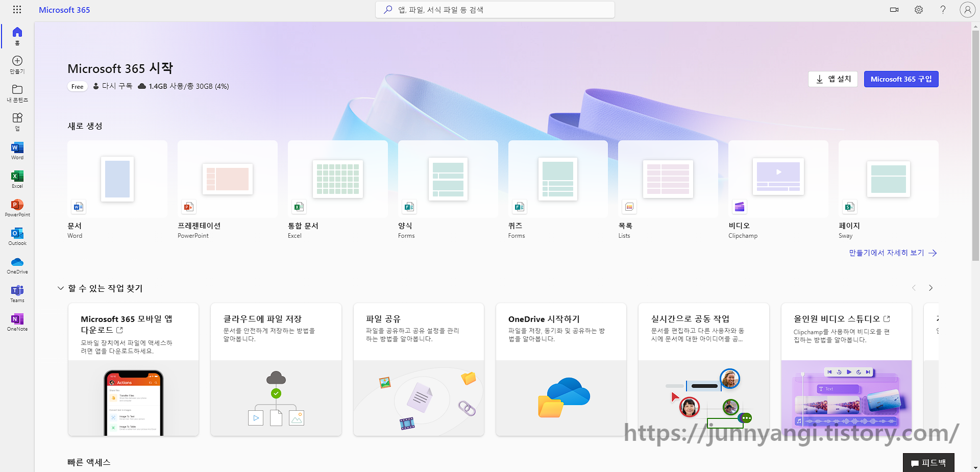This screenshot has height=472, width=980.
Task: Launch Outlook from the sidebar
Action: (x=17, y=236)
